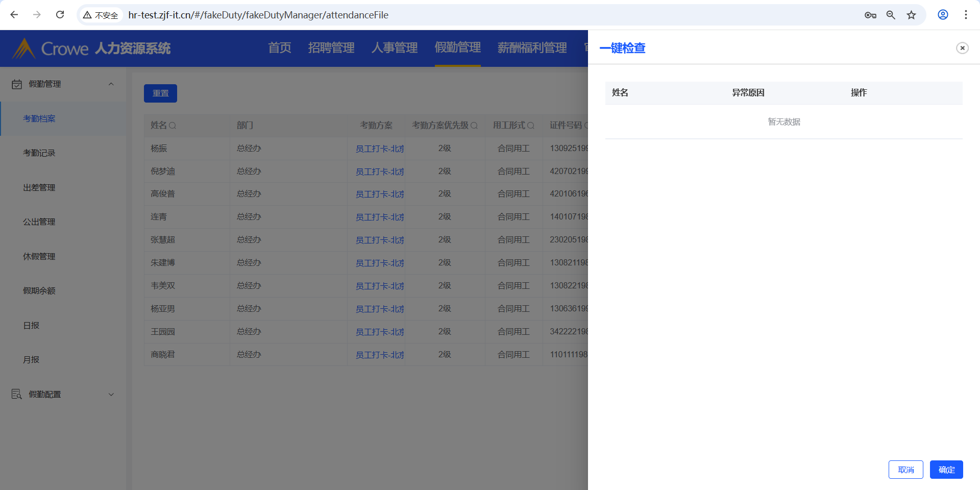Bookmark page with the star icon
980x490 pixels.
[x=911, y=15]
